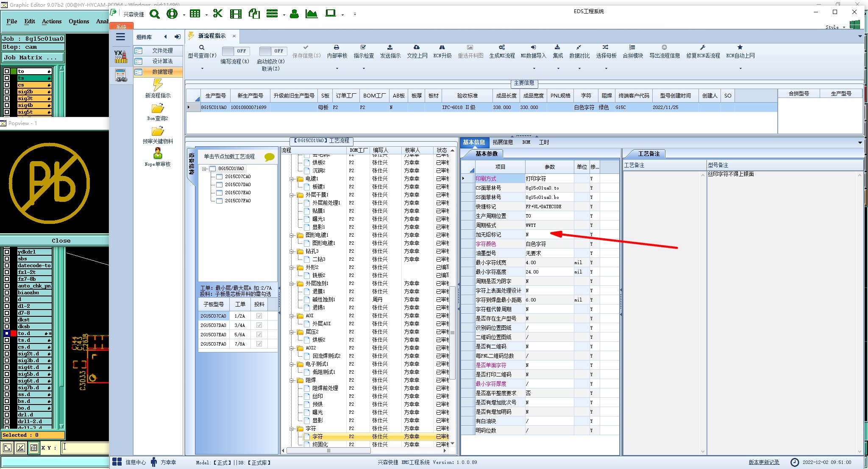Click the 内部审核 printer icon
The height and width of the screenshot is (469, 868).
[x=337, y=47]
